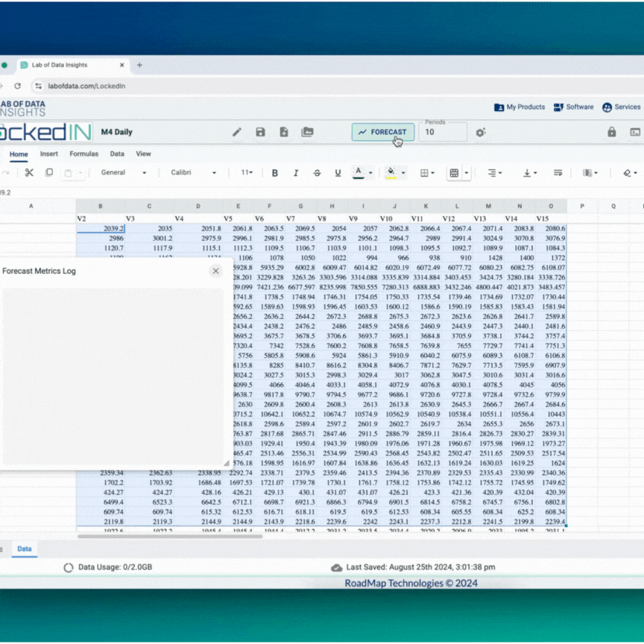Viewport: 644px width, 644px height.
Task: Click the clear eraser icon
Action: tap(627, 173)
